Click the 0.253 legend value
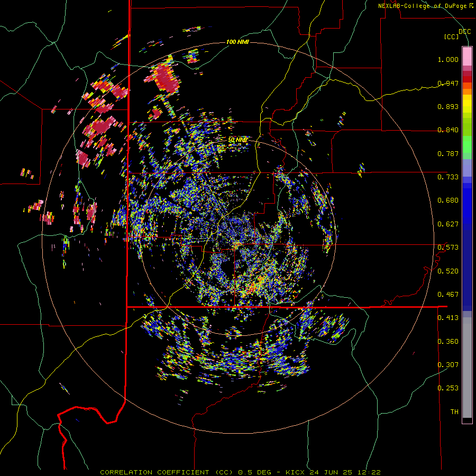This screenshot has width=476, height=476. coord(448,388)
